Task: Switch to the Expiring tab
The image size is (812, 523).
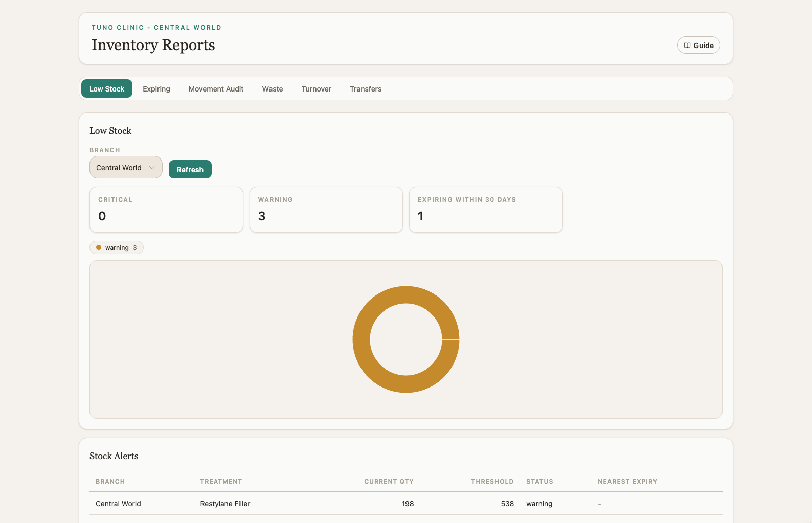Action: tap(156, 88)
